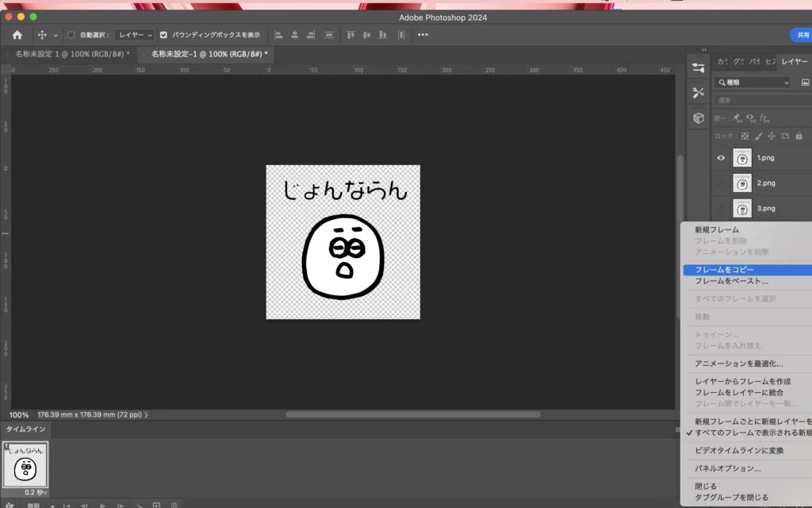This screenshot has height=508, width=812.
Task: Click the blue 共有 share button
Action: click(801, 35)
